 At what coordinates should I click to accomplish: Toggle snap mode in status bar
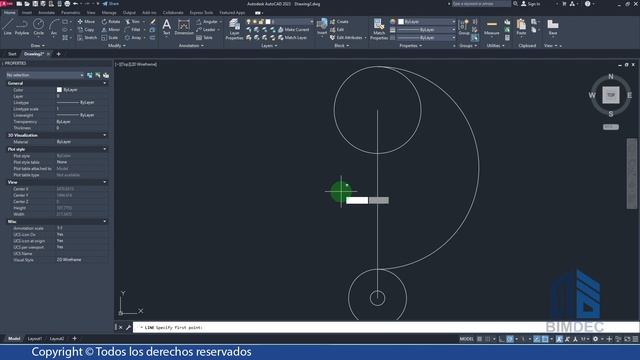pos(487,339)
